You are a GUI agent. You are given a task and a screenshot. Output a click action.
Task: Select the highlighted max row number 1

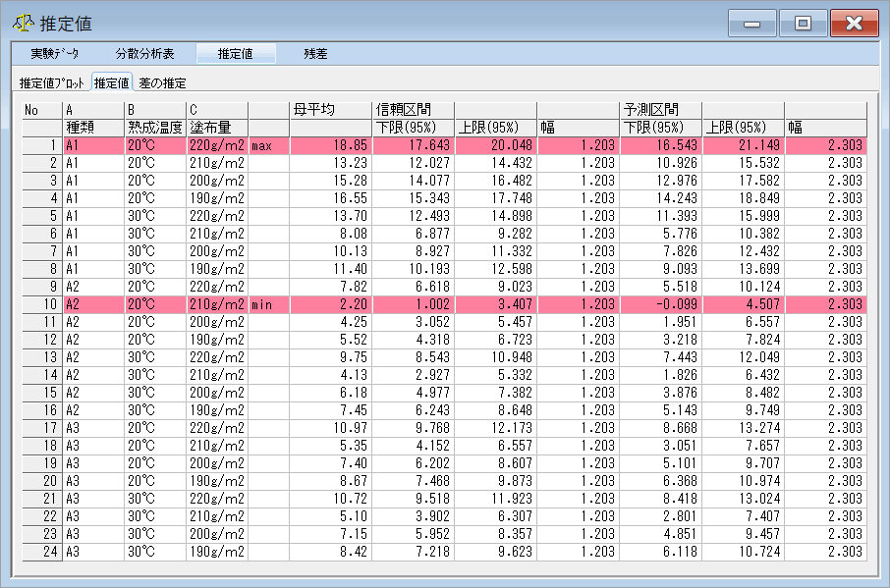(x=41, y=146)
